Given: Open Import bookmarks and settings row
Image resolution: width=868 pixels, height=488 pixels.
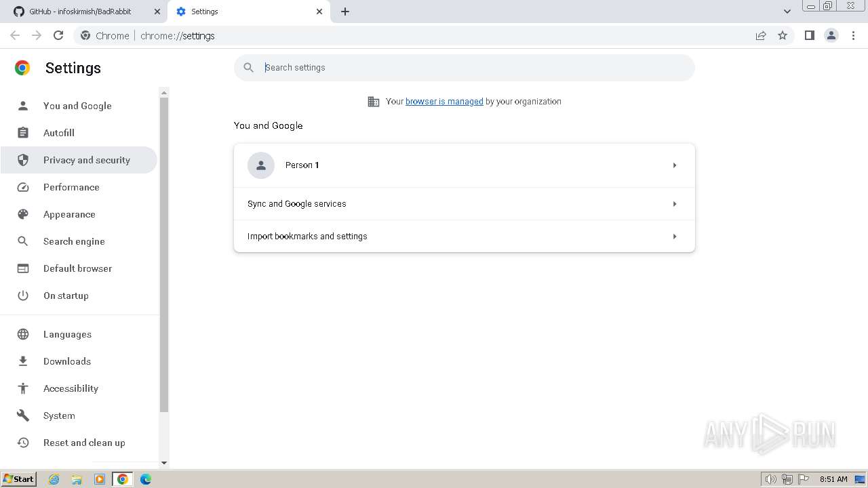Looking at the screenshot, I should pos(465,237).
